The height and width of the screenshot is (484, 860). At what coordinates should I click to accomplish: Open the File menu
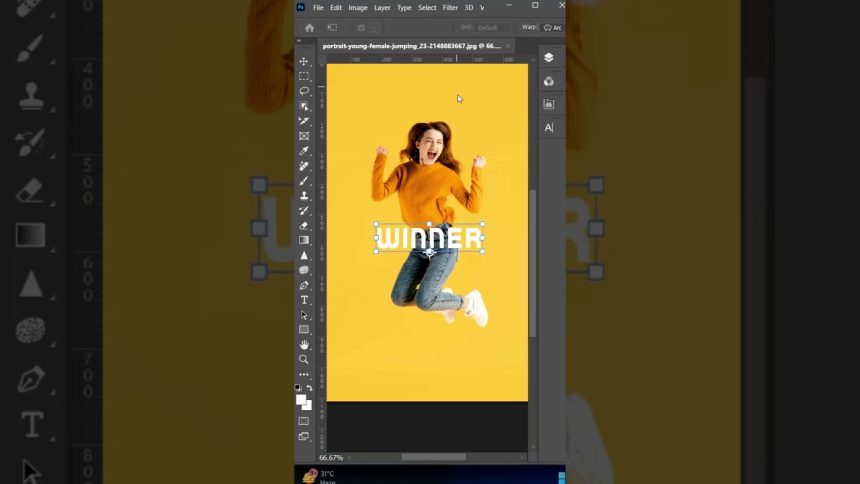(x=318, y=8)
